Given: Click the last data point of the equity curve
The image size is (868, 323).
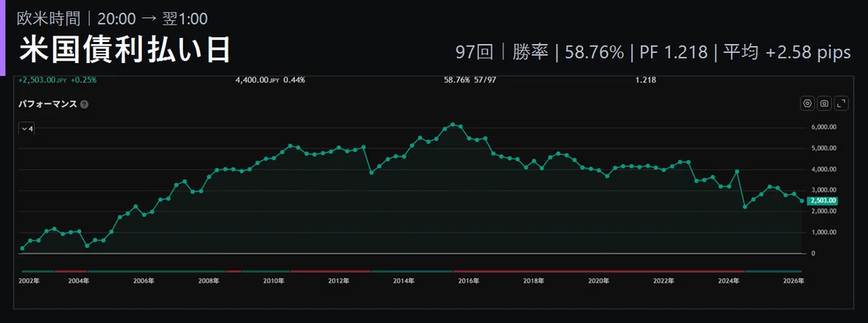Looking at the screenshot, I should (x=801, y=201).
